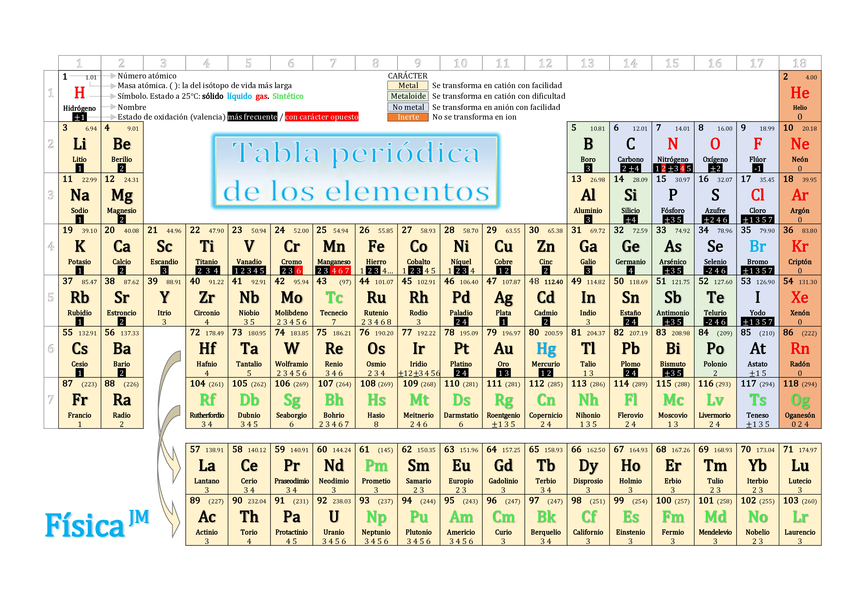Click the Wolframio (W) cell
This screenshot has height=614, width=868.
291,352
